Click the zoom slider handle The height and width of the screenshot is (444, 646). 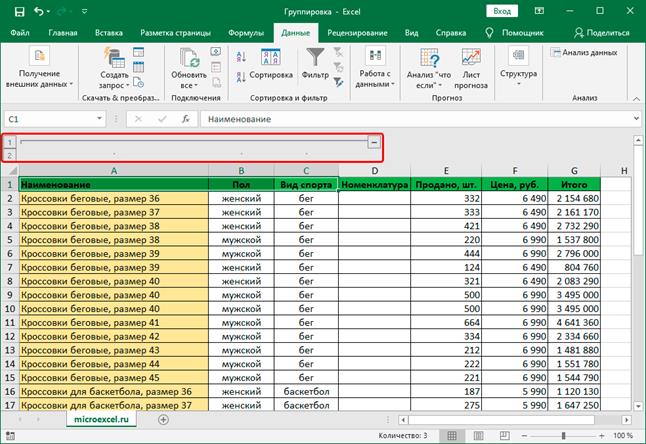563,436
